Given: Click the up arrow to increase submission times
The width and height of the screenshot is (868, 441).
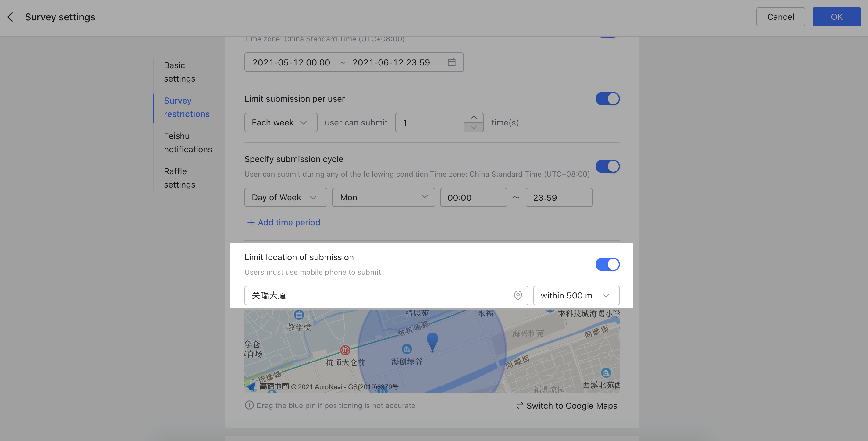Looking at the screenshot, I should pos(473,117).
